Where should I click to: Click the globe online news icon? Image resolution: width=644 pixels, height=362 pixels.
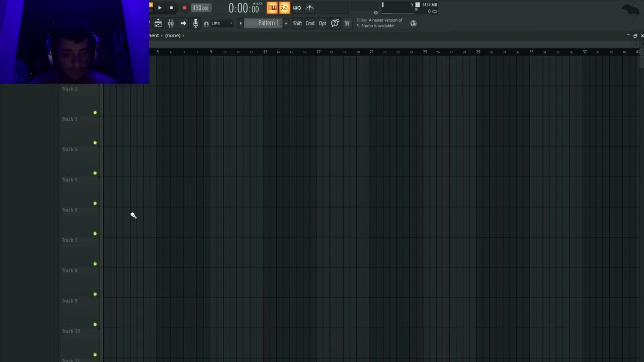coord(413,23)
